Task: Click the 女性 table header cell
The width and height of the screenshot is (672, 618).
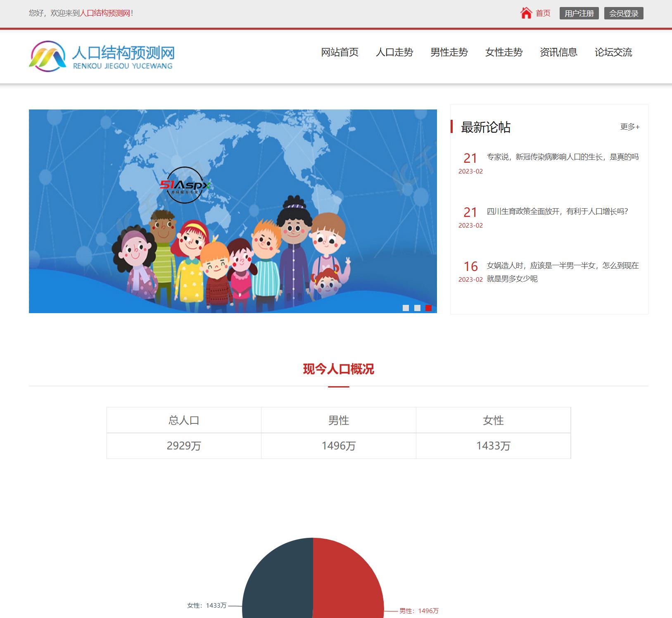Action: point(493,420)
